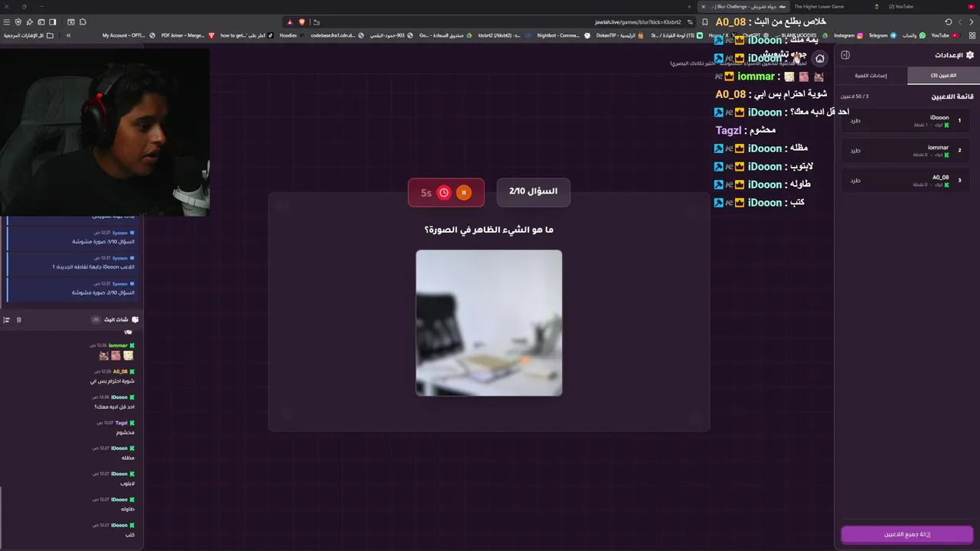Click the Brave Rewards triangle icon

(x=289, y=21)
